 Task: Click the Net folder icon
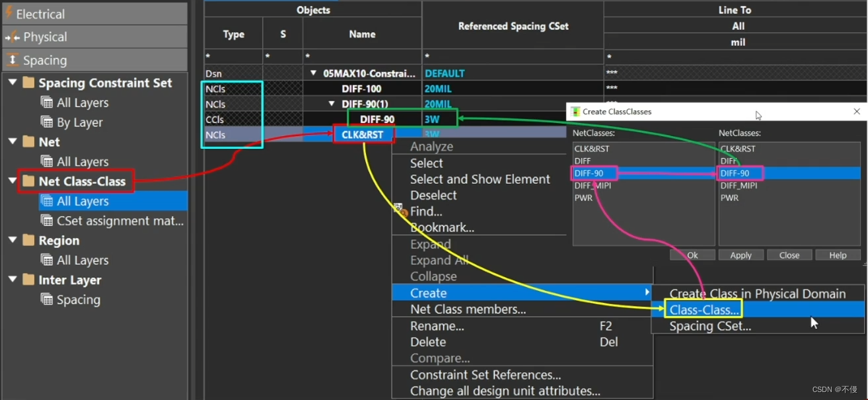28,141
